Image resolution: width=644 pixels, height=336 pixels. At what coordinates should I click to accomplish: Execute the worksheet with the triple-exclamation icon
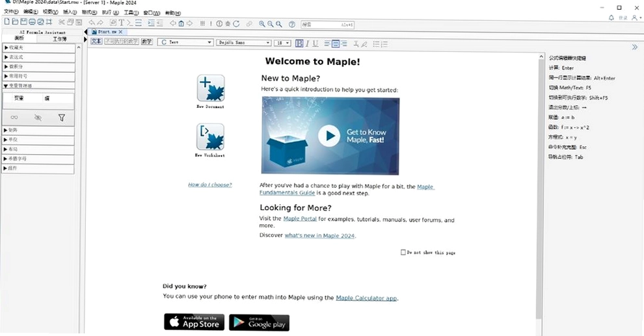pyautogui.click(x=202, y=23)
